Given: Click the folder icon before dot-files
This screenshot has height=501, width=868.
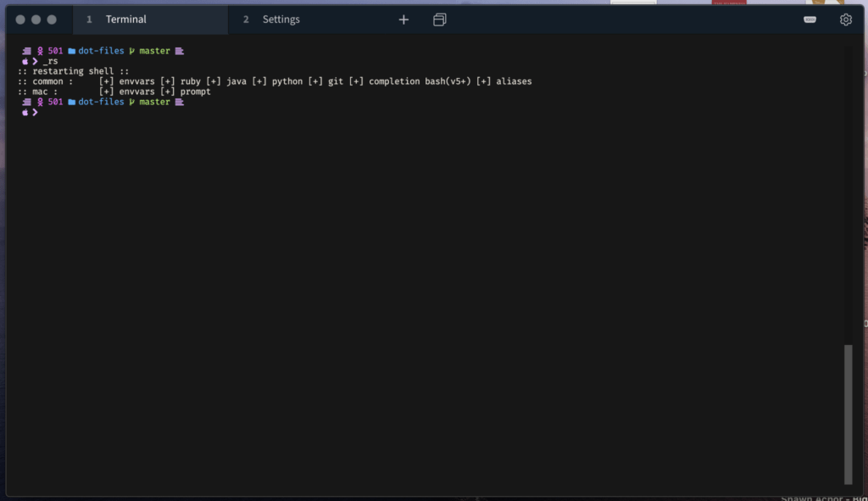Looking at the screenshot, I should coord(70,50).
